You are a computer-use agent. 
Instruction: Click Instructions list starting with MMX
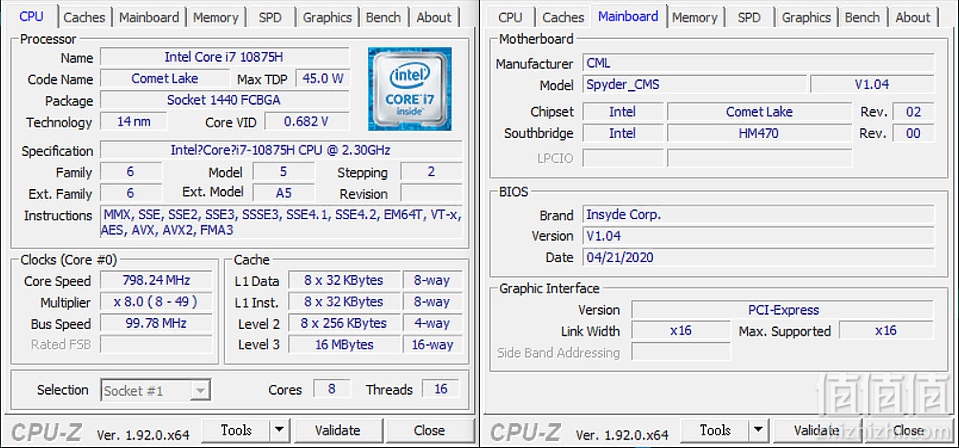(x=281, y=222)
